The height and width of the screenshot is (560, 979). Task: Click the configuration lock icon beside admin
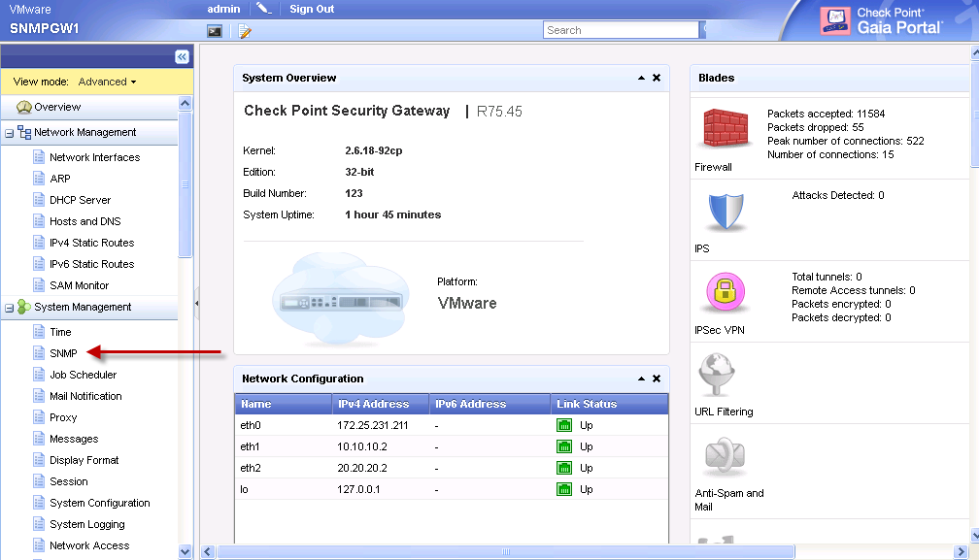pos(265,9)
